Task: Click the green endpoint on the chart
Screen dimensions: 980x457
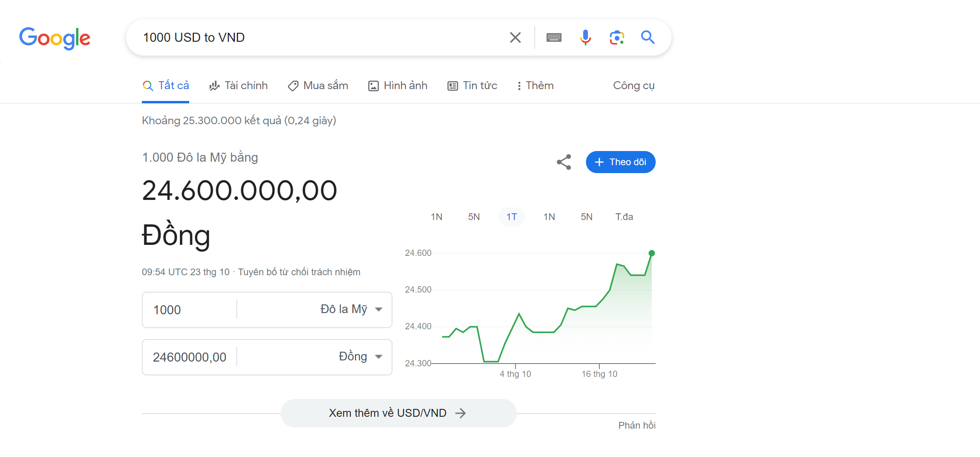Action: coord(652,253)
